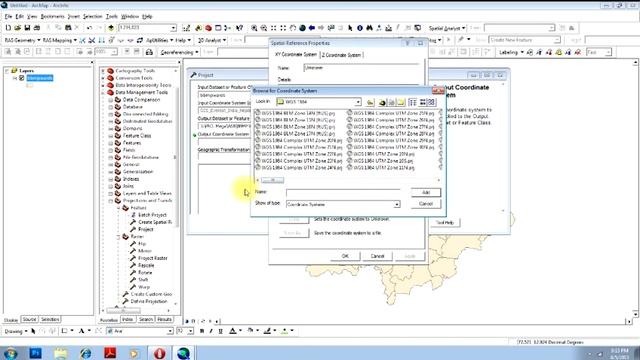
Task: Click the underline U drawing icon
Action: [x=221, y=331]
